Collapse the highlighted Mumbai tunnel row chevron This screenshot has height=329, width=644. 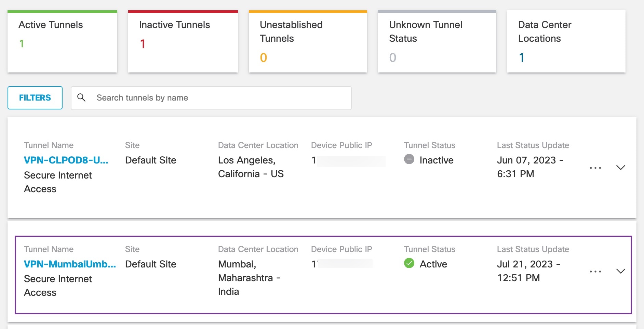[620, 271]
